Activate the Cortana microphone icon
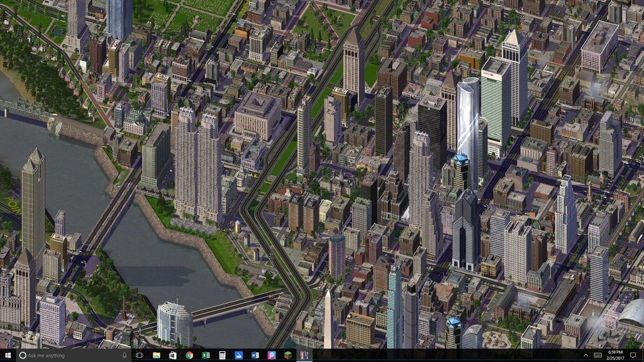 [x=125, y=356]
